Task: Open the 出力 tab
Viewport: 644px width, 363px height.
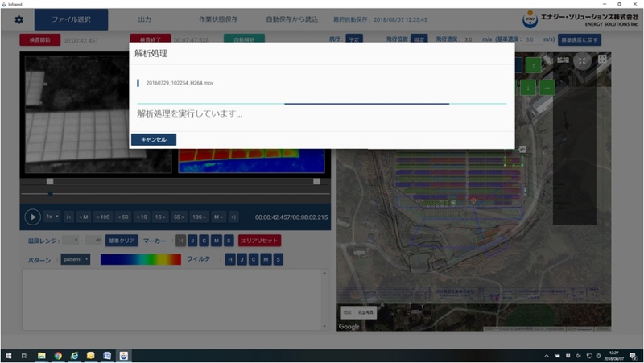Action: (x=144, y=19)
